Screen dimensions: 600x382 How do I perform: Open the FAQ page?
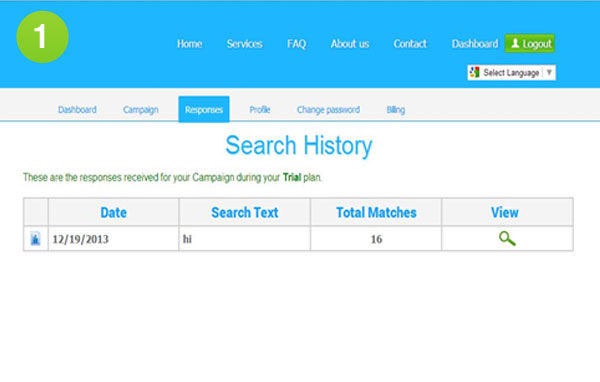coord(297,44)
